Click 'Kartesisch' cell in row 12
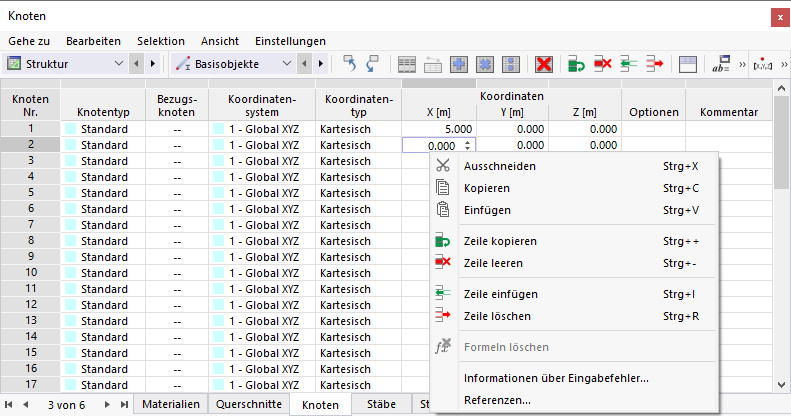Image resolution: width=791 pixels, height=416 pixels. 358,305
